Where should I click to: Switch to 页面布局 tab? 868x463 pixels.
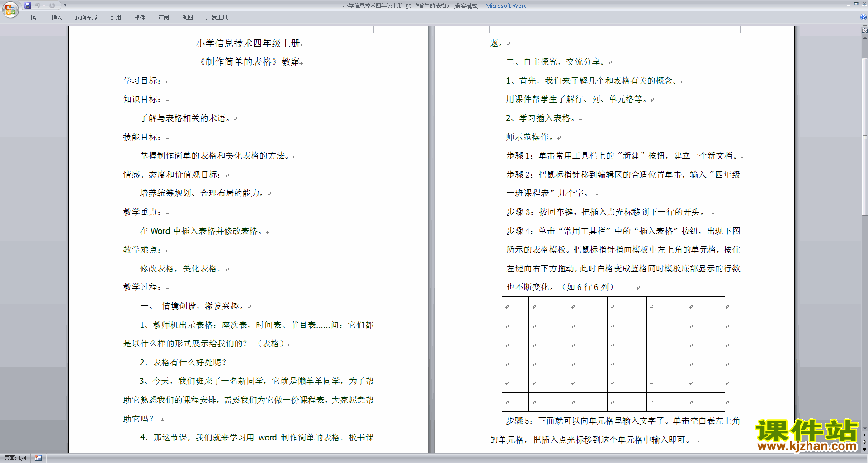(x=86, y=17)
